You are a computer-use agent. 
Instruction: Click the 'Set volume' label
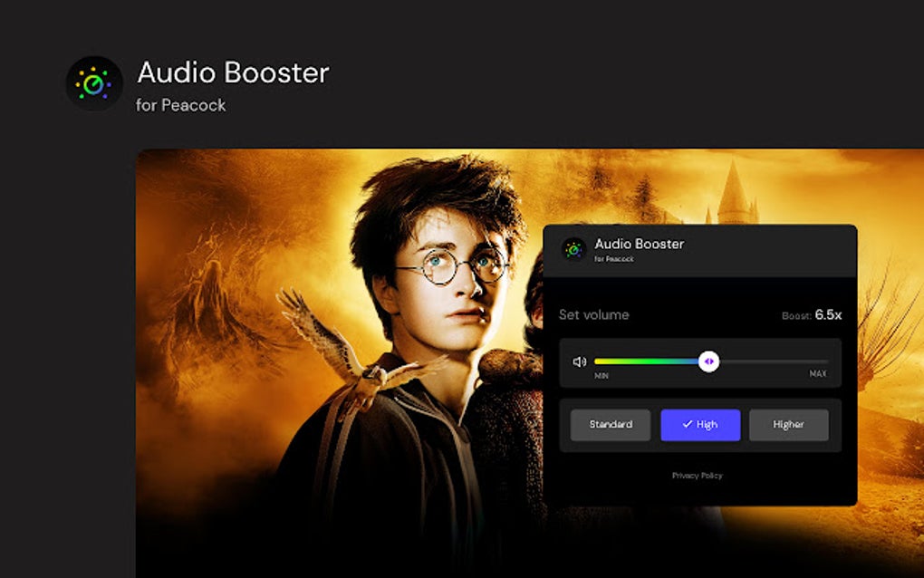[x=594, y=314]
